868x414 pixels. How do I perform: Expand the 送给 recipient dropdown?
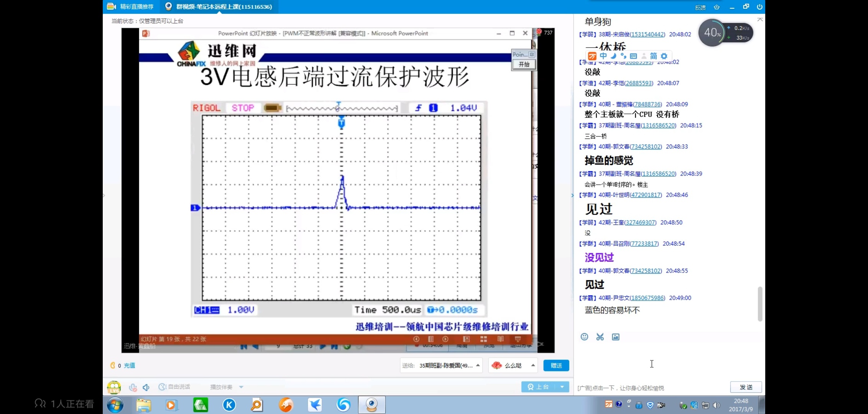pyautogui.click(x=478, y=365)
